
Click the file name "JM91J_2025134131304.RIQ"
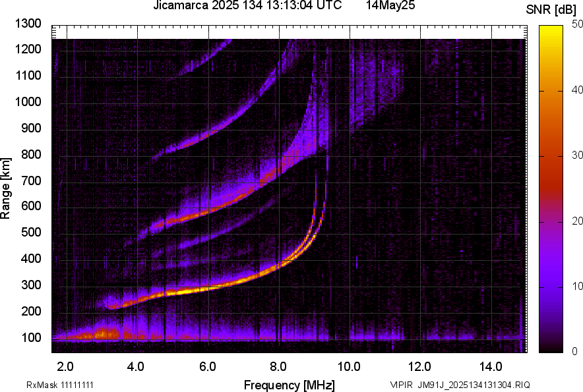(x=474, y=385)
